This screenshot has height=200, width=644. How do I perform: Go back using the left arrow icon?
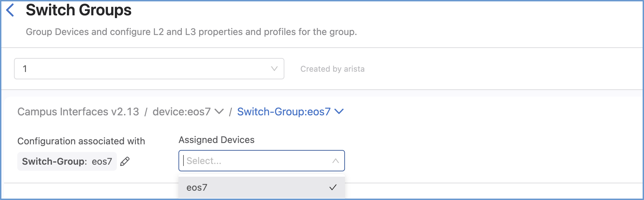tap(10, 10)
